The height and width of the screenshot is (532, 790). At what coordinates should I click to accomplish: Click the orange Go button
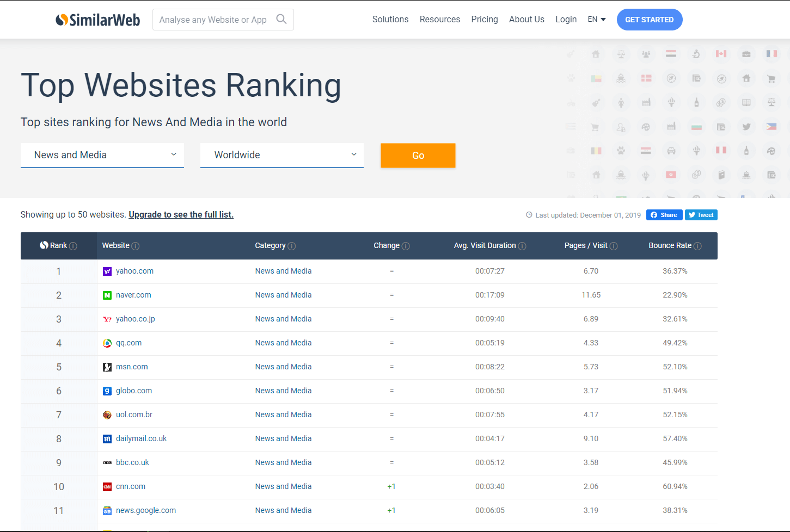tap(418, 156)
